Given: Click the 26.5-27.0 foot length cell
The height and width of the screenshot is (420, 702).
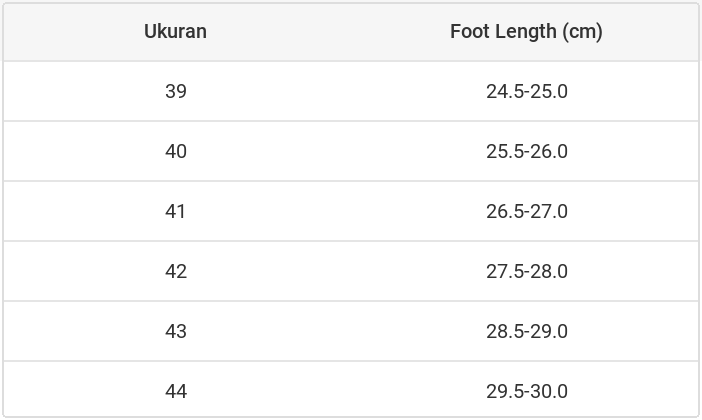Looking at the screenshot, I should tap(527, 211).
